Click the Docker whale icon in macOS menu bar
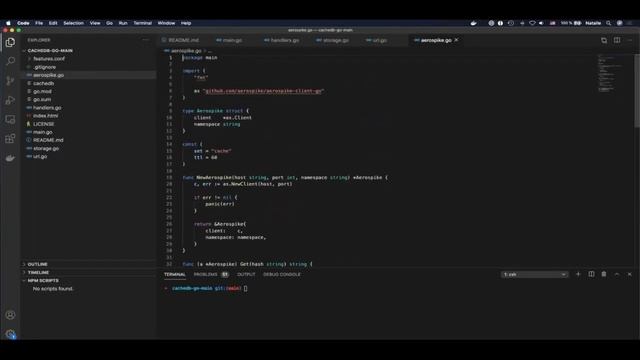 (473, 23)
